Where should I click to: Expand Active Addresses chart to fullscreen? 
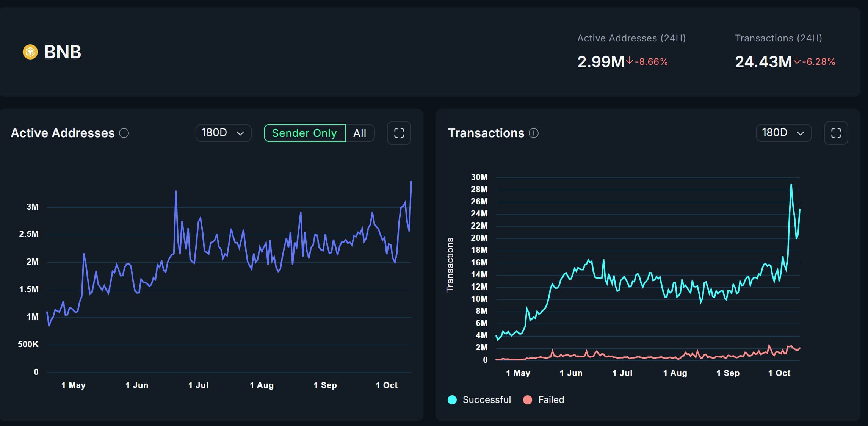[x=399, y=133]
